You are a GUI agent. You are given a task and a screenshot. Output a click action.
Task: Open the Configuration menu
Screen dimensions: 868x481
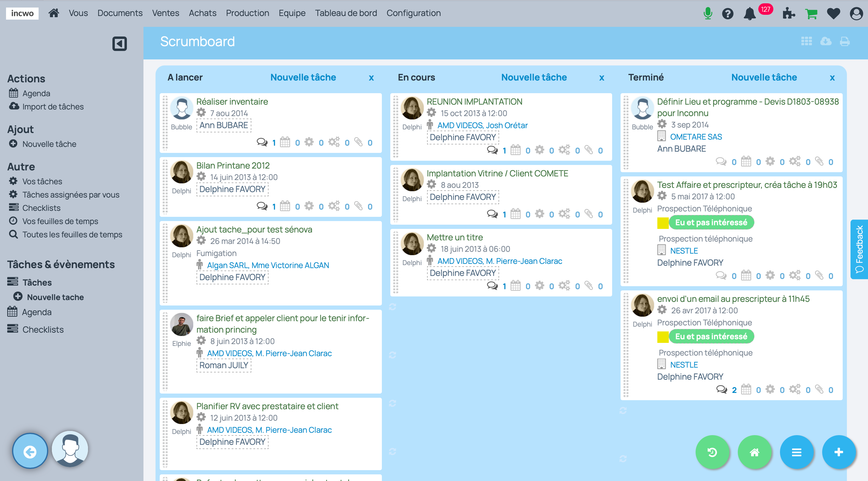[x=414, y=13]
